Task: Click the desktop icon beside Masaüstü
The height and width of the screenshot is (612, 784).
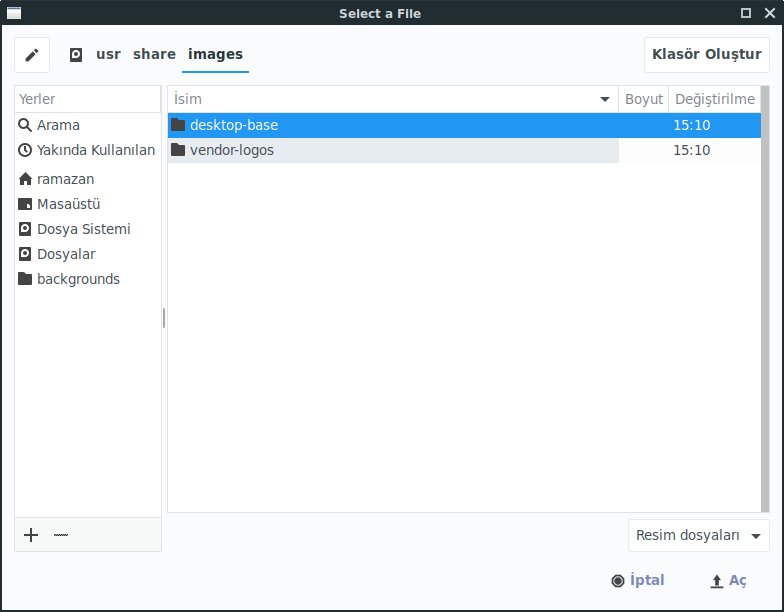Action: point(25,204)
